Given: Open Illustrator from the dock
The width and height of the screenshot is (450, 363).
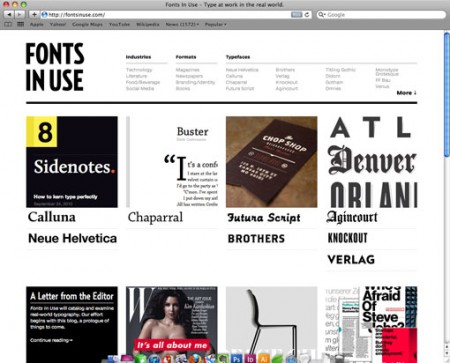Looking at the screenshot, I should click(263, 359).
